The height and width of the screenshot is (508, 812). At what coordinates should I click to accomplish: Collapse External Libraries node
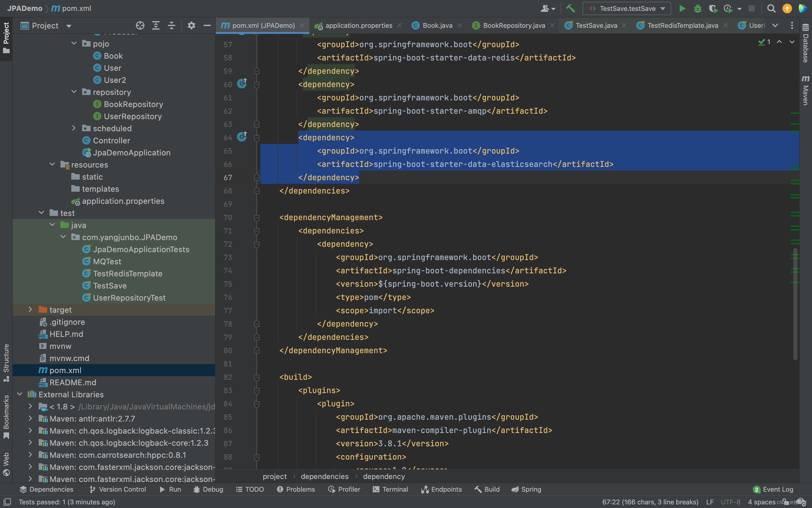pos(19,394)
